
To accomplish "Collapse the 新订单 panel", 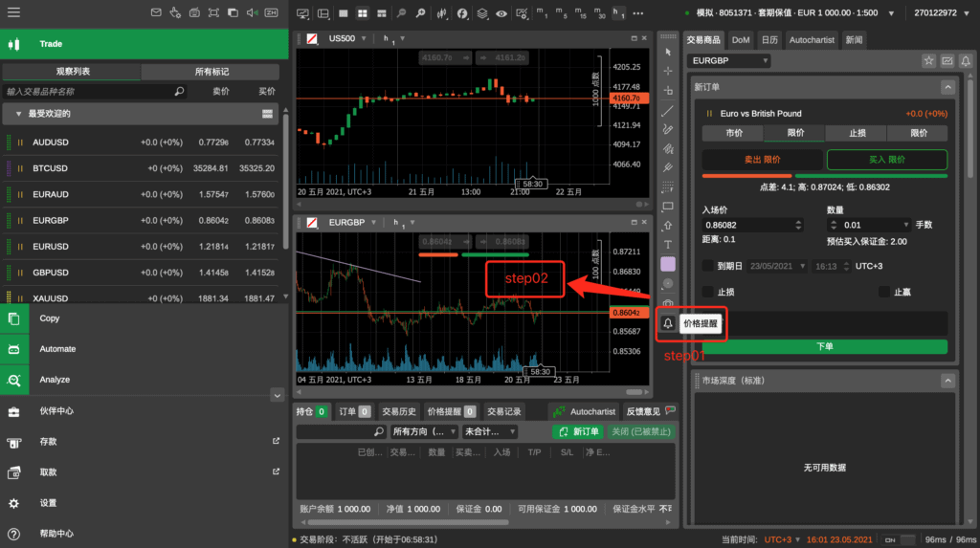I will coord(948,87).
